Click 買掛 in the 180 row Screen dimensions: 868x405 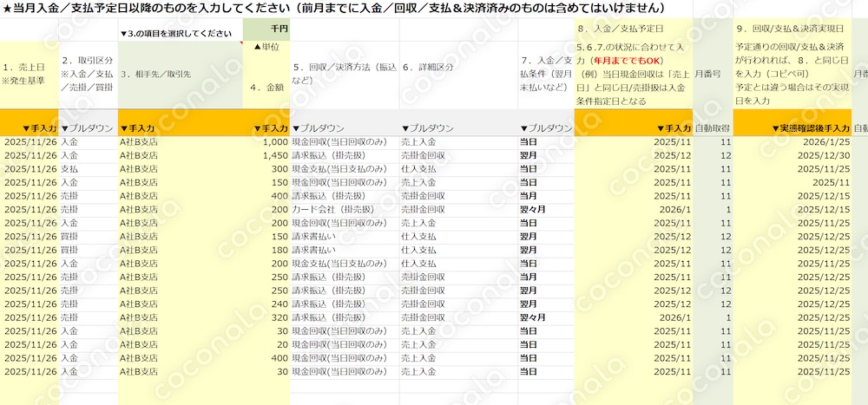(x=89, y=250)
